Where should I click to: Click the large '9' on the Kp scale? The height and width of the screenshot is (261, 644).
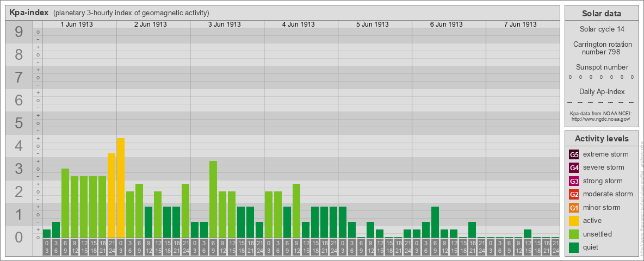point(18,32)
